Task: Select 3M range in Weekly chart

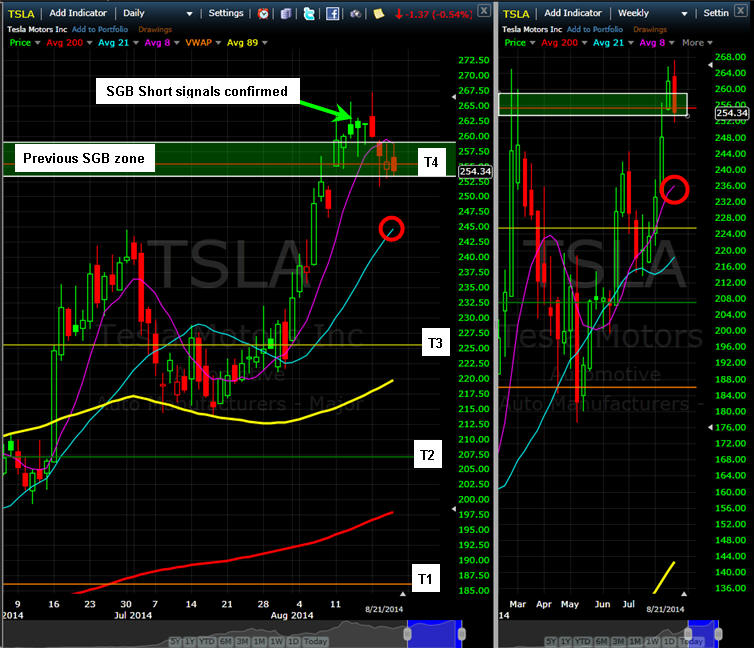Action: click(x=618, y=642)
